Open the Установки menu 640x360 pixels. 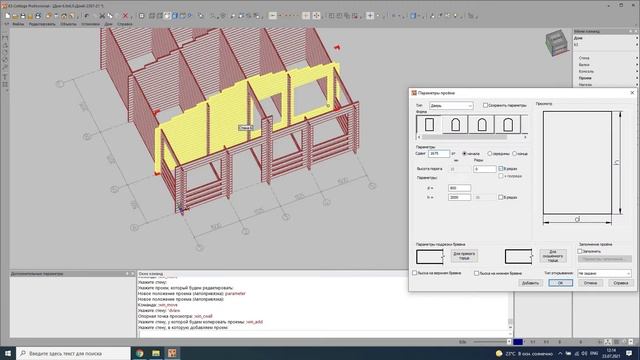pos(90,24)
